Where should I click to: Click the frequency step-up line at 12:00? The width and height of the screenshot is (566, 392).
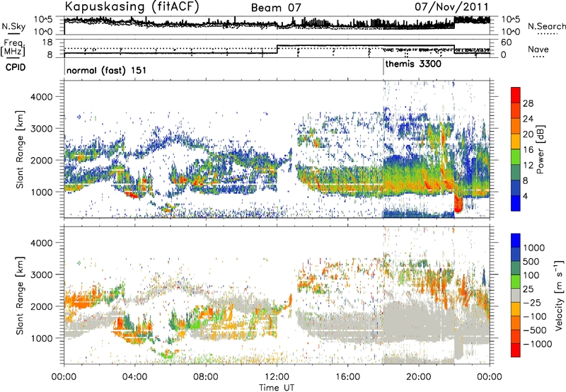pos(277,50)
